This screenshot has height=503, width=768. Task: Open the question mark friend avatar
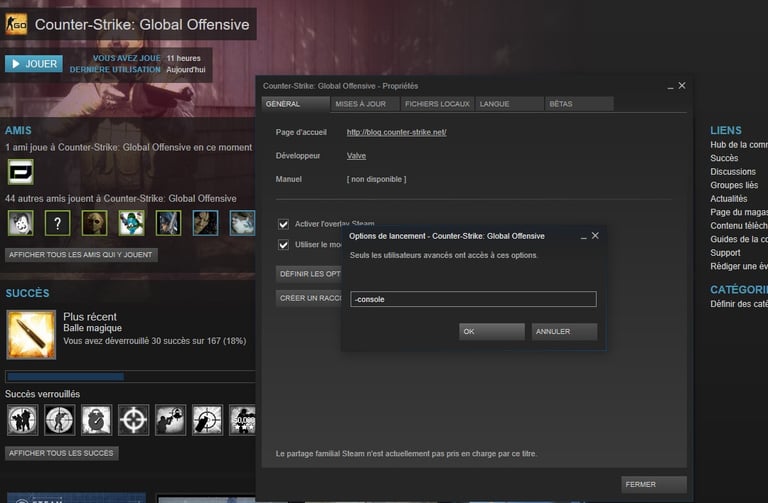click(57, 223)
